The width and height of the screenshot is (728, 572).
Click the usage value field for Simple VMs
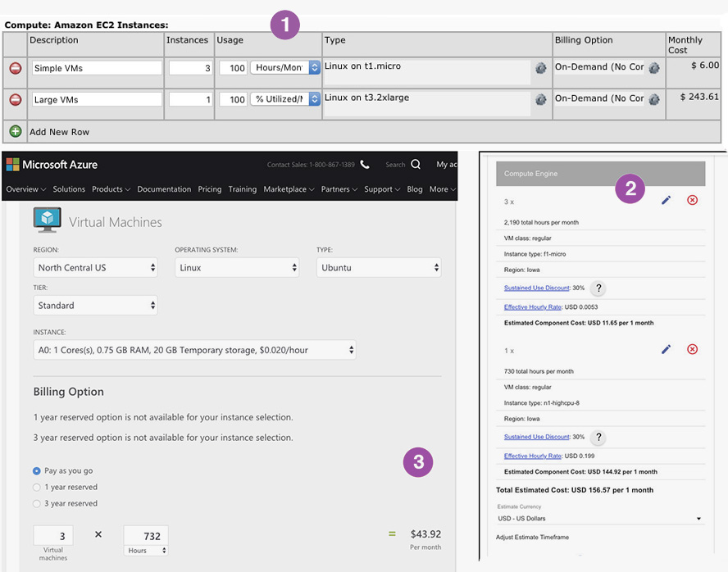(x=233, y=68)
